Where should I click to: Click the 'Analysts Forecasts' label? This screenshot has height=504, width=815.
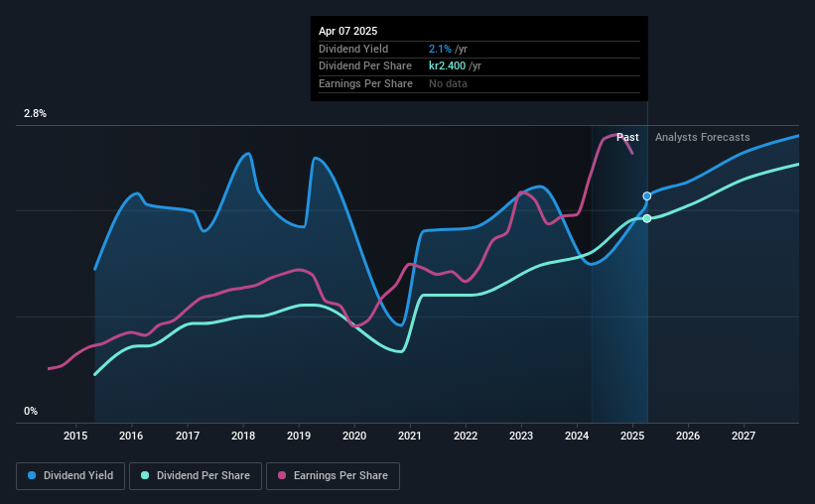pos(702,137)
